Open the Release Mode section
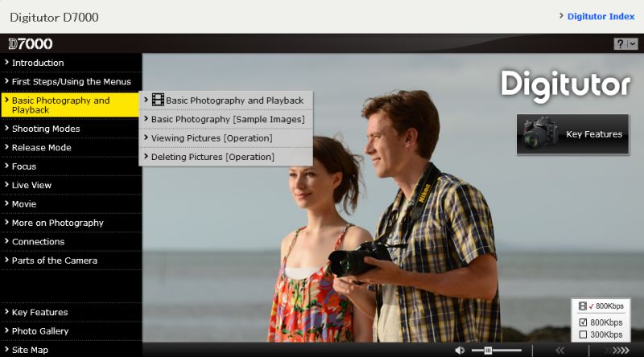Image resolution: width=644 pixels, height=357 pixels. point(42,148)
